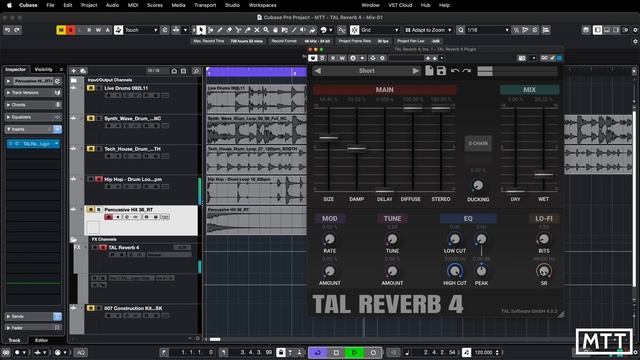Go to next preset in TAL Reverb

pyautogui.click(x=415, y=71)
